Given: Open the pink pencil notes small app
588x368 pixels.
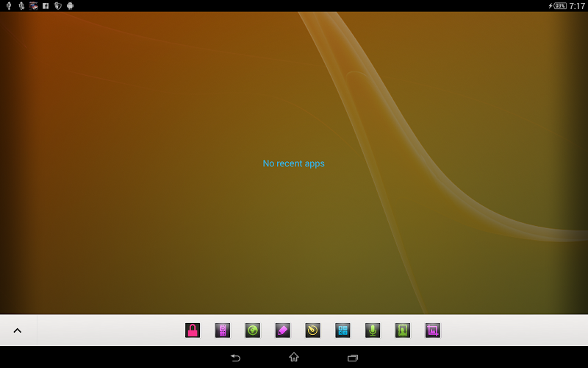Looking at the screenshot, I should pos(283,330).
